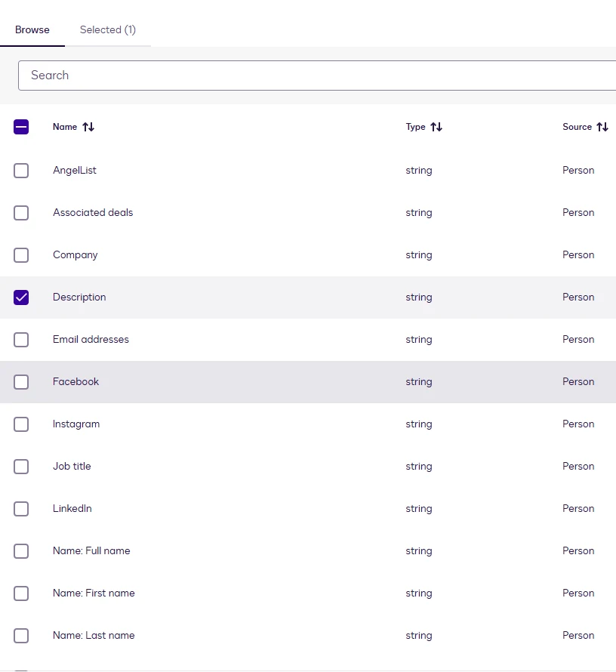Select the Company name text
Screen dimensions: 616x672
[75, 255]
